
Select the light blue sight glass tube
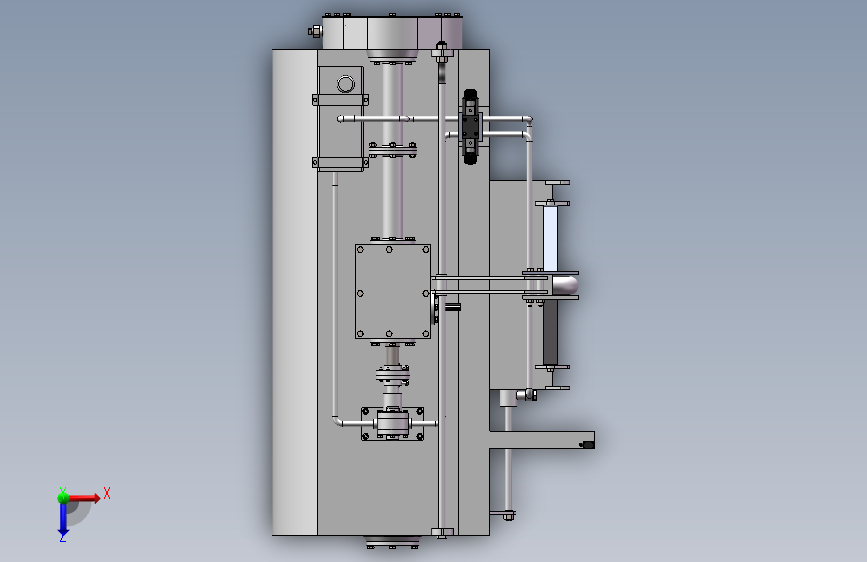[551, 238]
